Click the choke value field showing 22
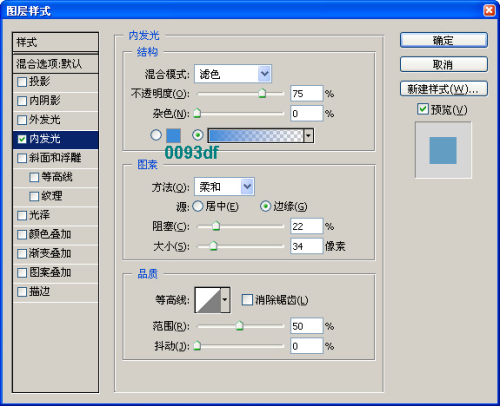 click(x=307, y=226)
